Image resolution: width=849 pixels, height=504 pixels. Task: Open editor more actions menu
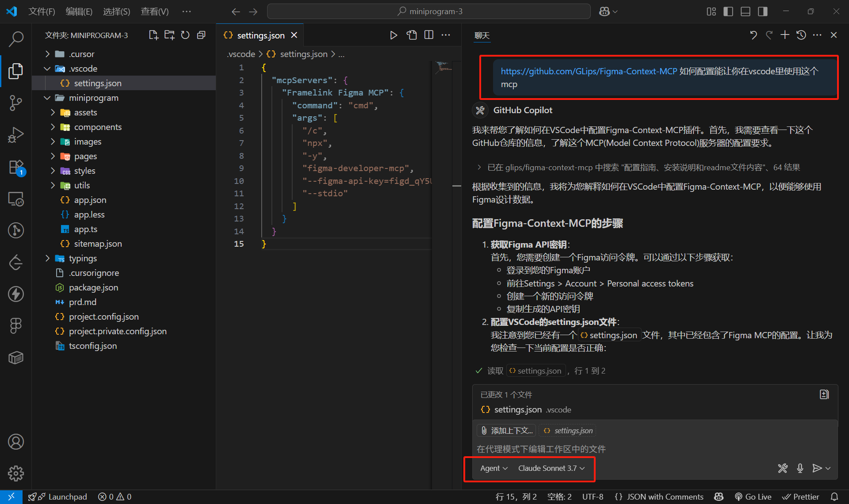446,35
